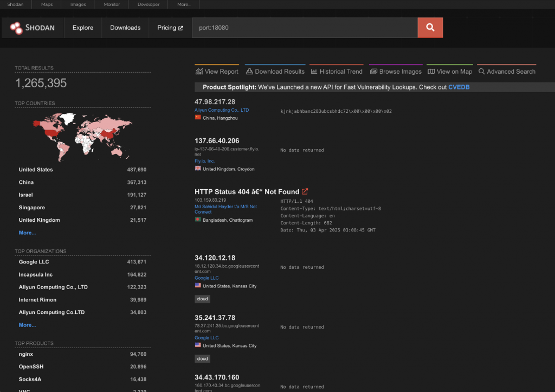The width and height of the screenshot is (555, 392).
Task: Select the cloud tag under 34.120.12.18
Action: (x=202, y=298)
